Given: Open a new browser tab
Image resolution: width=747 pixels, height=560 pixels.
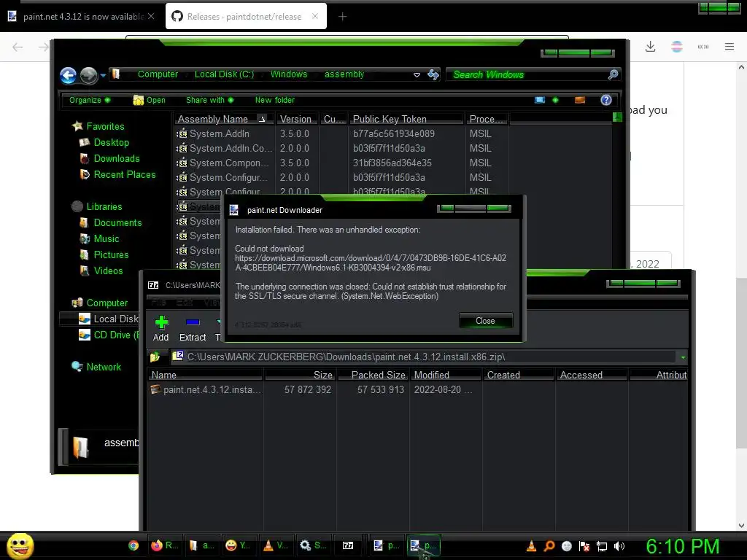Looking at the screenshot, I should tap(342, 17).
